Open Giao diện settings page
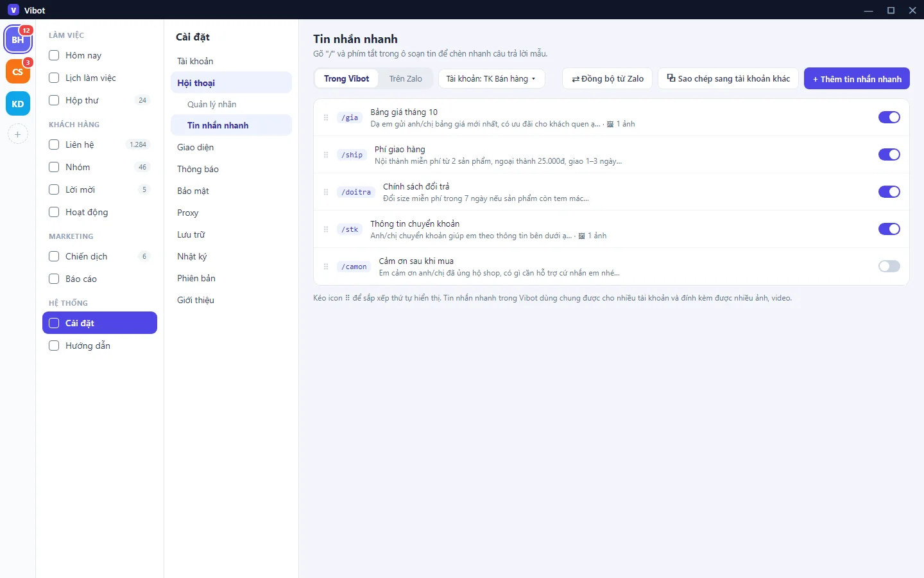924x578 pixels. pos(231,147)
